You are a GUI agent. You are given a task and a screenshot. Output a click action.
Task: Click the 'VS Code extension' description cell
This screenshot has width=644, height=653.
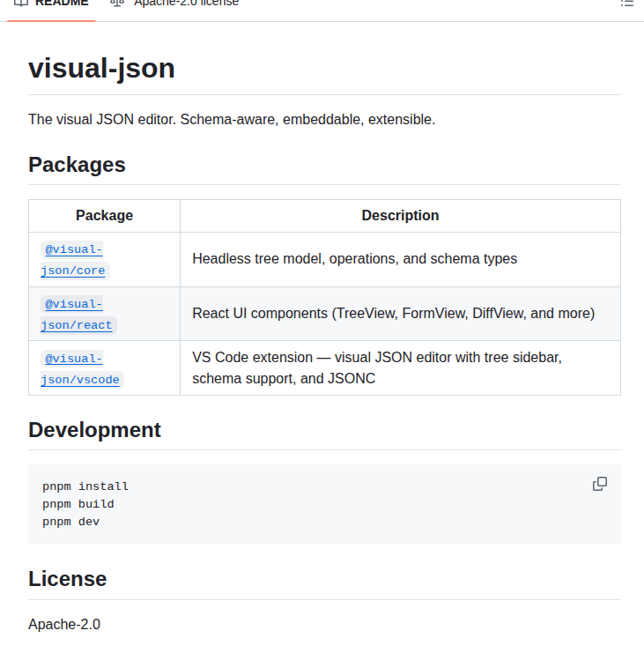pos(400,368)
